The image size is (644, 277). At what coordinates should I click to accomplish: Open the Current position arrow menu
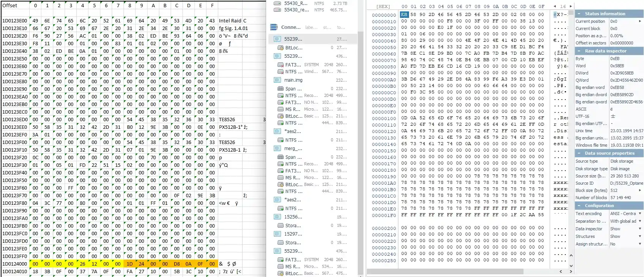click(640, 21)
